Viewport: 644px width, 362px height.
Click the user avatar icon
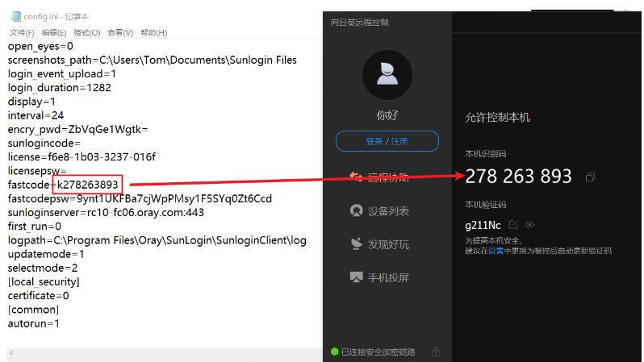point(387,75)
